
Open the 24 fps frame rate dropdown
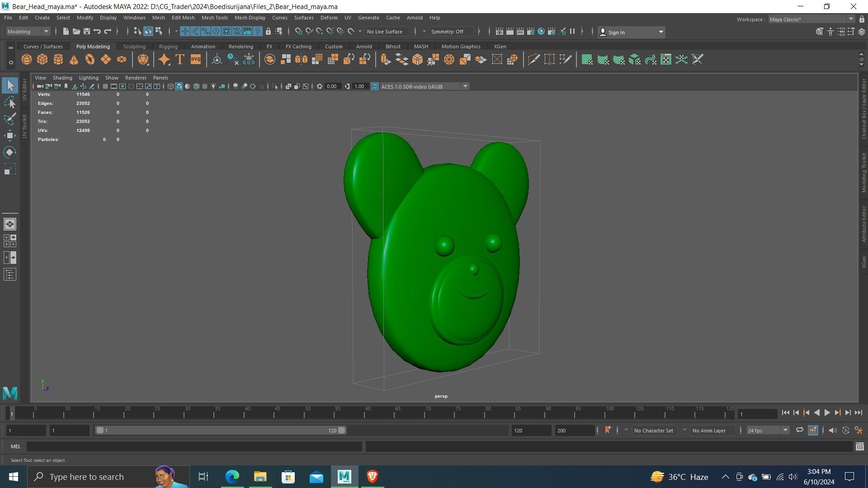[768, 430]
